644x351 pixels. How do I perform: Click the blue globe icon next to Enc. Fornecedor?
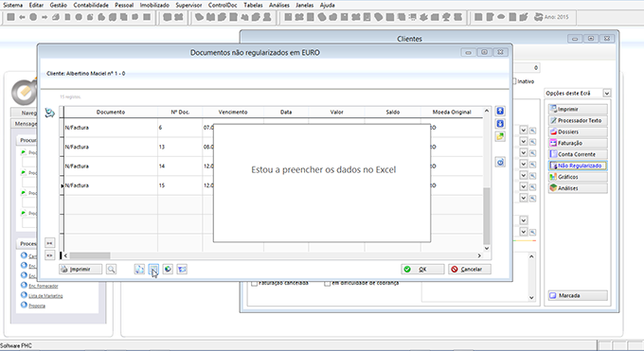pyautogui.click(x=24, y=286)
